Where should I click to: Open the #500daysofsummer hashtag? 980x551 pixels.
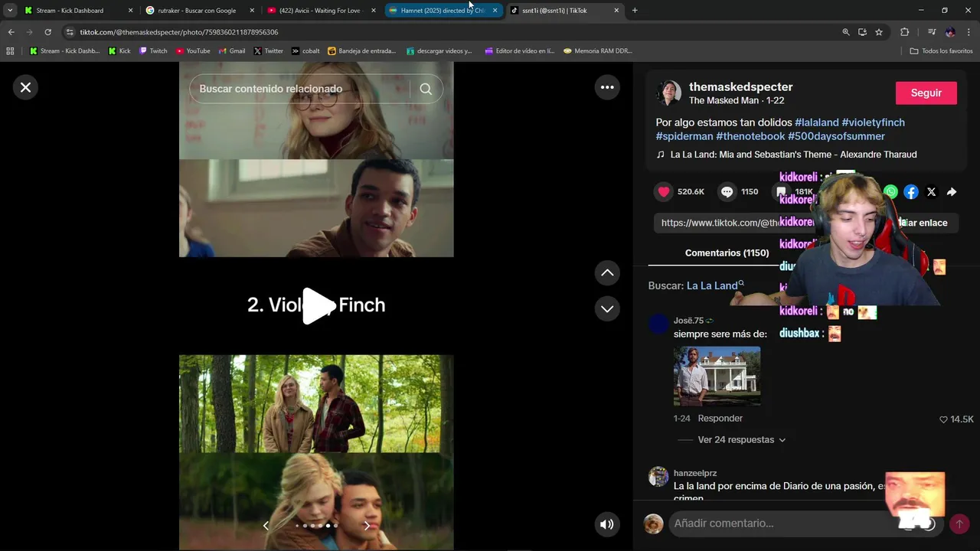click(x=836, y=136)
